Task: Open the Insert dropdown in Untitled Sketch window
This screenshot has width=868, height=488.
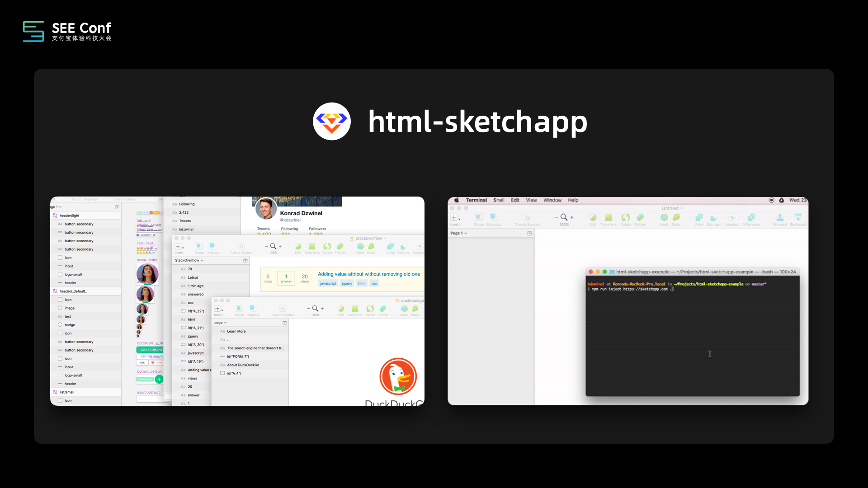Action: pos(455,218)
